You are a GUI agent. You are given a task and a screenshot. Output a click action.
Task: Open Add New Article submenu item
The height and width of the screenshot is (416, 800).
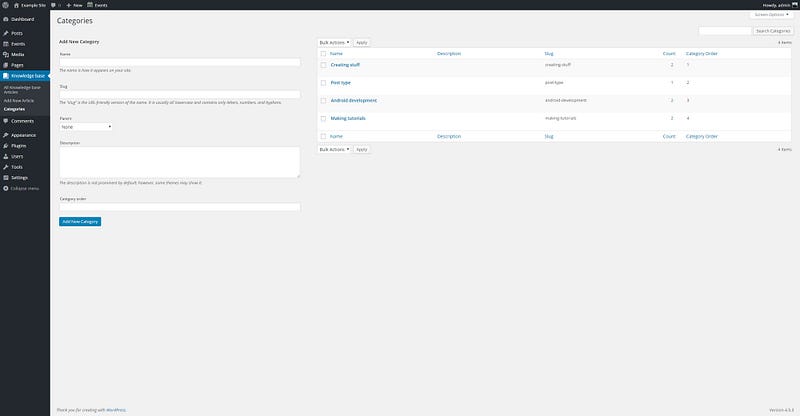pos(19,101)
